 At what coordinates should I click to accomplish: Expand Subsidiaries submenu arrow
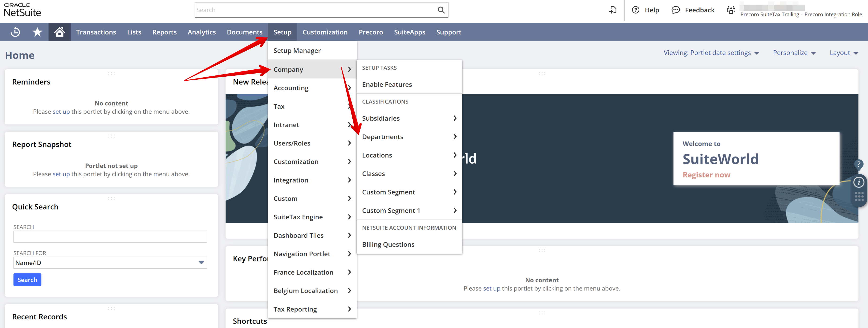click(455, 118)
